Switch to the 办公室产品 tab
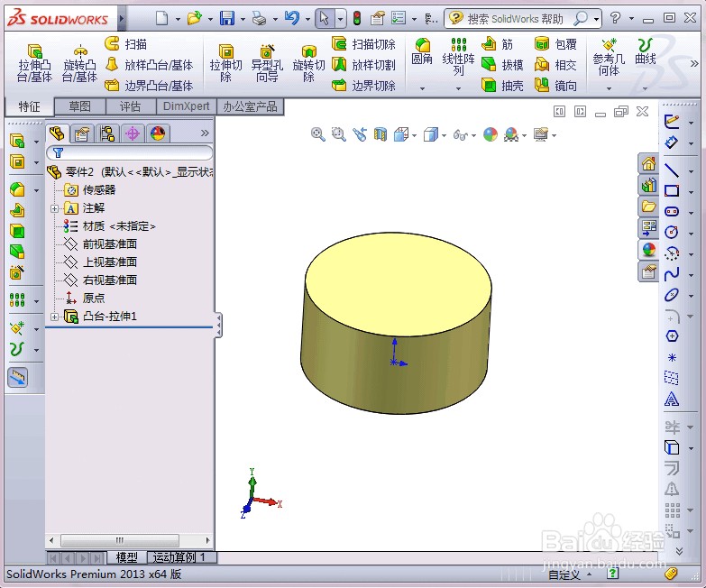The height and width of the screenshot is (588, 706). coord(250,106)
